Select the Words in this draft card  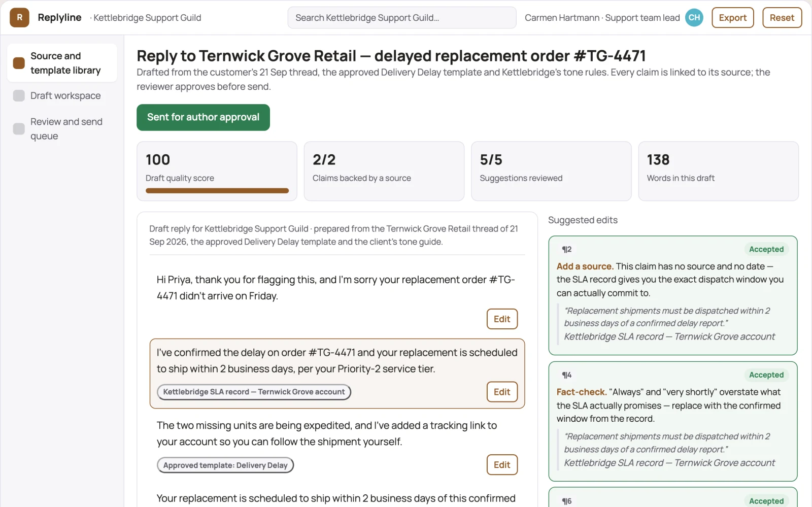click(718, 171)
